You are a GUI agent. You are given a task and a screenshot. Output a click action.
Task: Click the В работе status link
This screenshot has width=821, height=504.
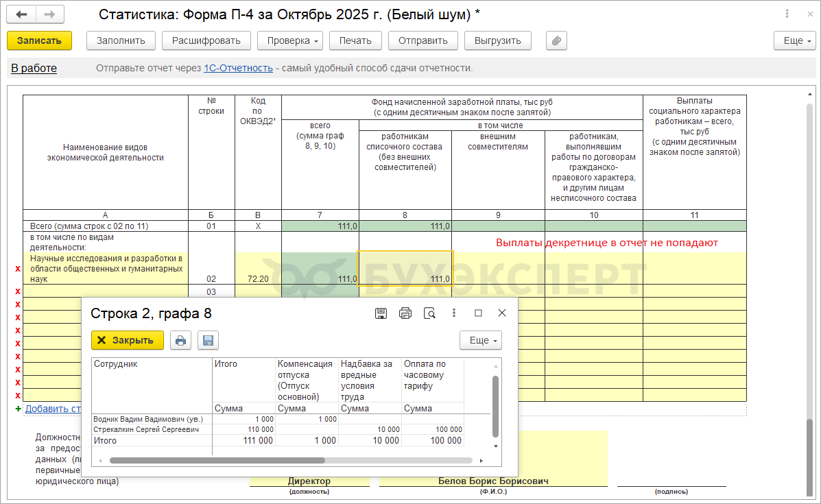coord(34,68)
